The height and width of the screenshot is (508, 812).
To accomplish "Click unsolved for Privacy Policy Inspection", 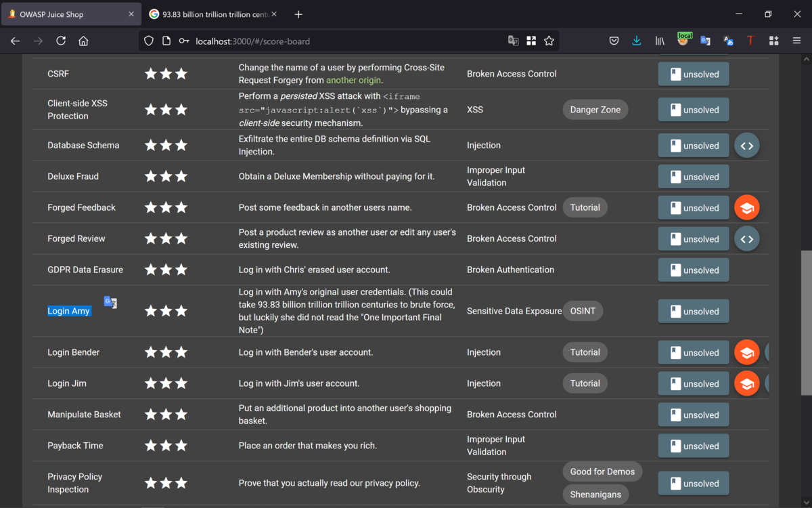I will pos(694,484).
